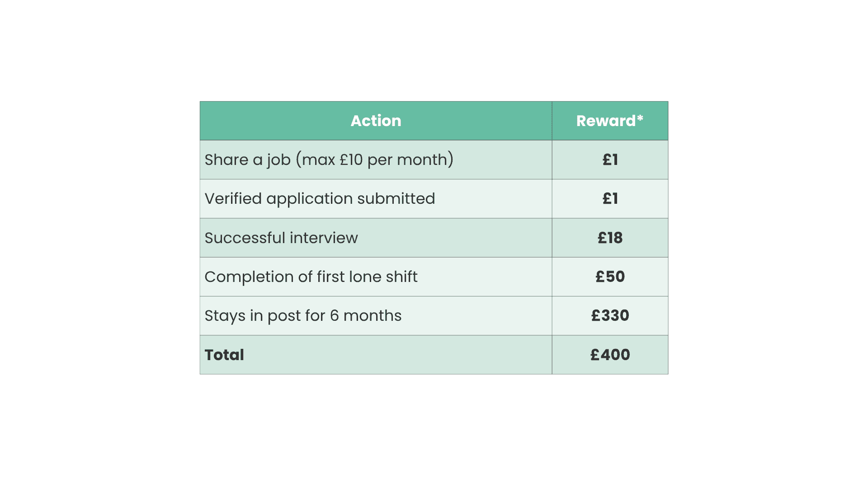Viewport: 868px width, 488px height.
Task: Select the "application submitted" text
Action: pyautogui.click(x=350, y=199)
